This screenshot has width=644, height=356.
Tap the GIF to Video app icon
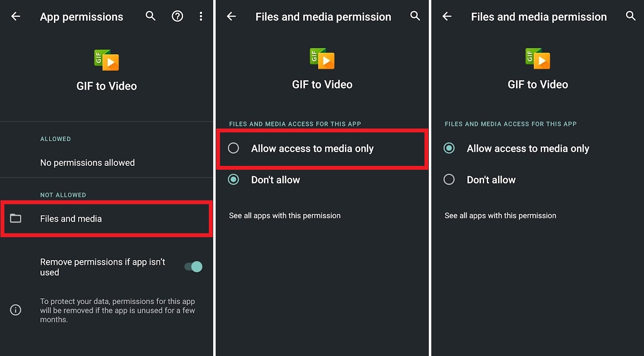(x=106, y=59)
